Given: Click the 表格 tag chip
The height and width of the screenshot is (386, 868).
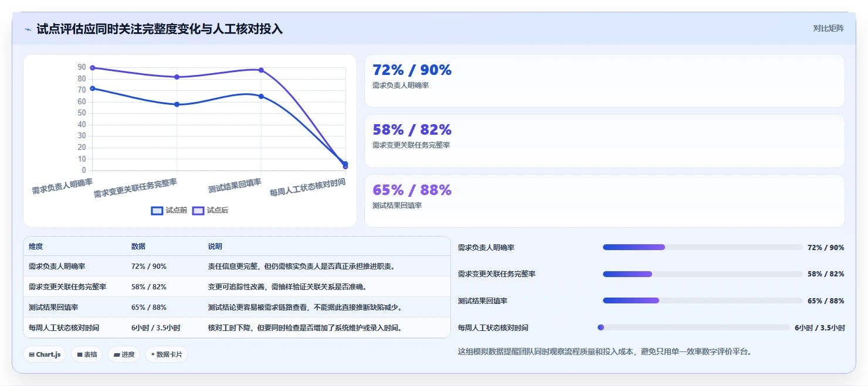Looking at the screenshot, I should pos(87,354).
